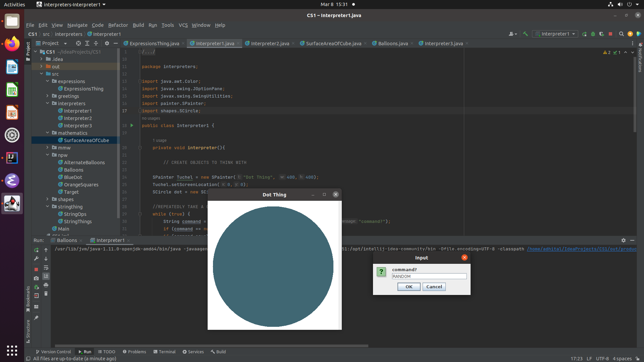The image size is (644, 362).
Task: Collapse the npw package folder
Action: click(x=47, y=155)
